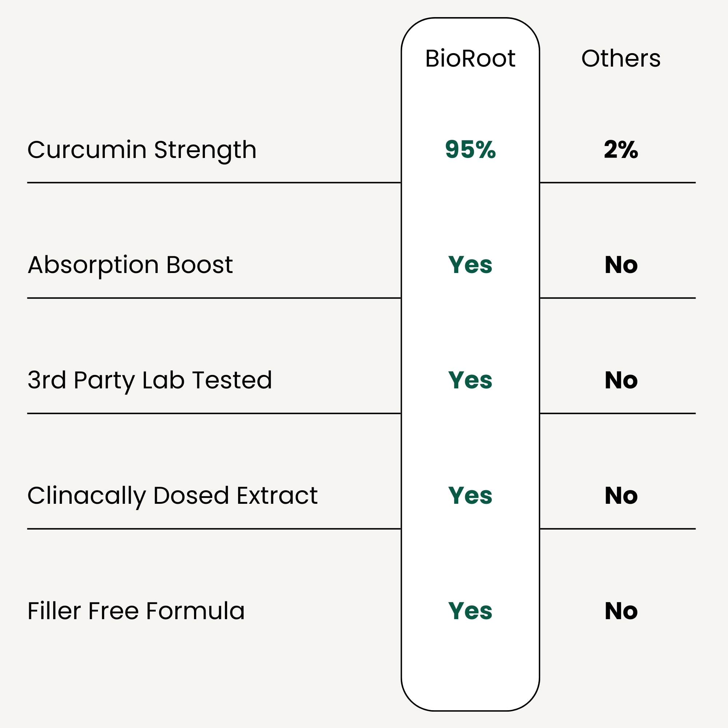Screen dimensions: 728x728
Task: Click BioRoot's Yes for Absorption Boost
Action: pos(470,265)
